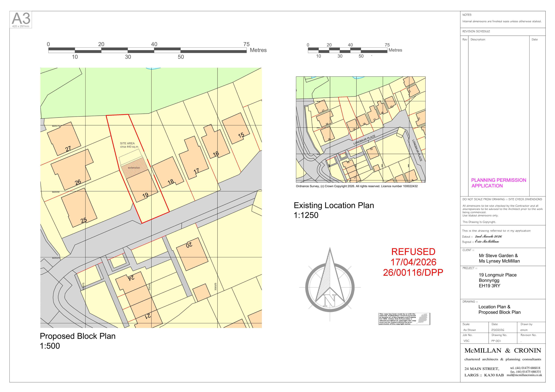Screen dimensions: 555x392
Task: Click the drawn by value 'emcm'
Action: tap(524, 330)
